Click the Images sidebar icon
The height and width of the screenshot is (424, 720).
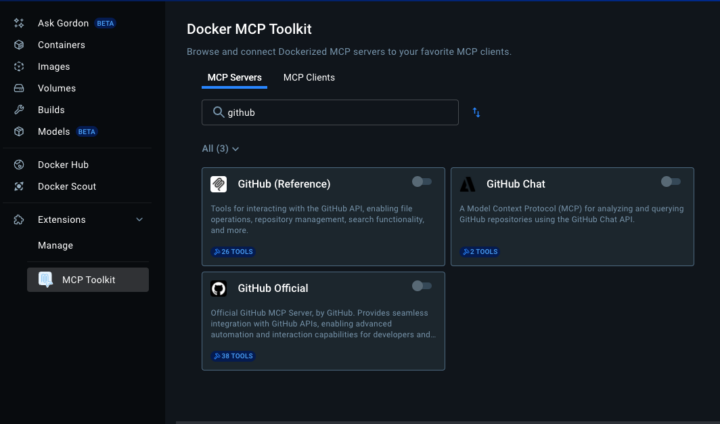pos(19,66)
